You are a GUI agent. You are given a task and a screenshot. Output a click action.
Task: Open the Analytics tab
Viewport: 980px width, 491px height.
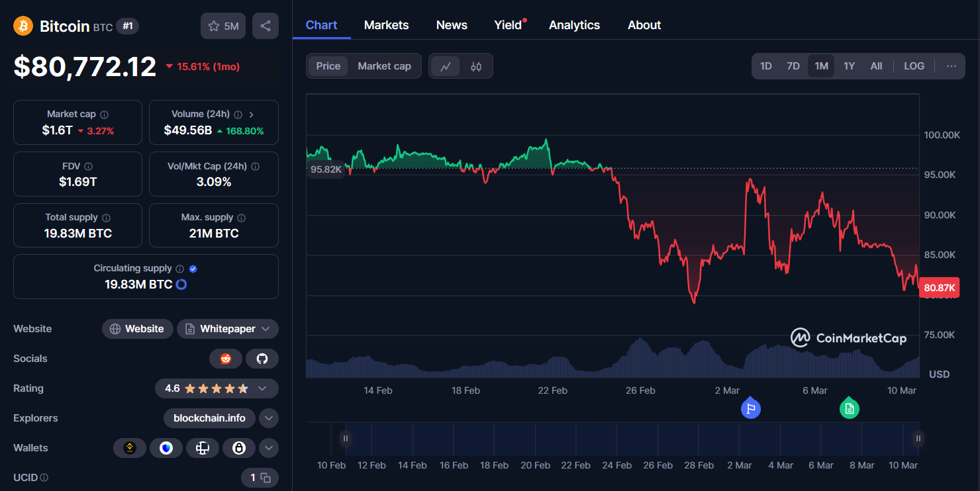tap(573, 24)
